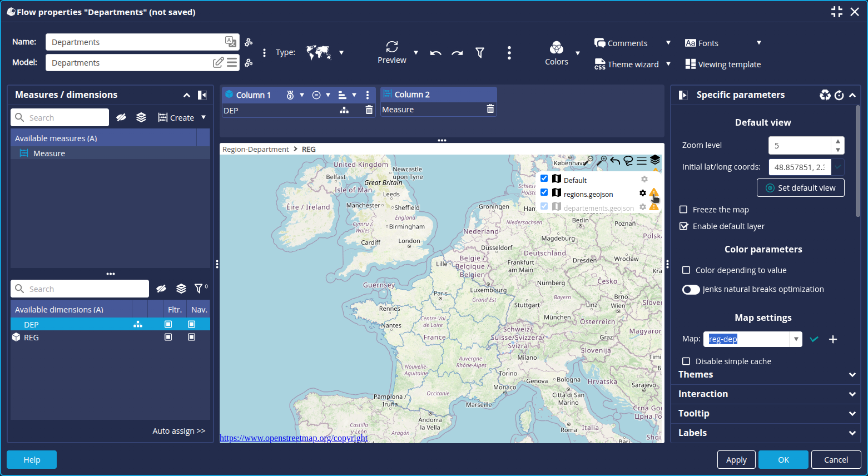
Task: Delete DEP from Column 1
Action: coord(369,110)
